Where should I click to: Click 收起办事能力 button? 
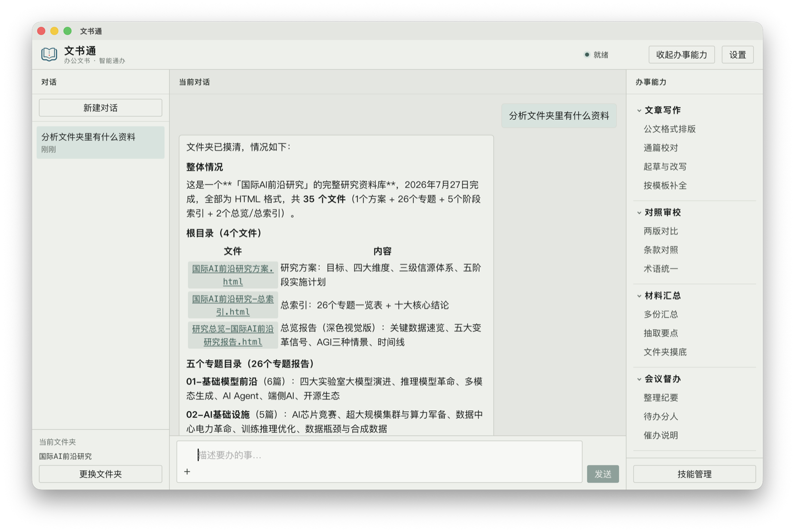[x=681, y=55]
